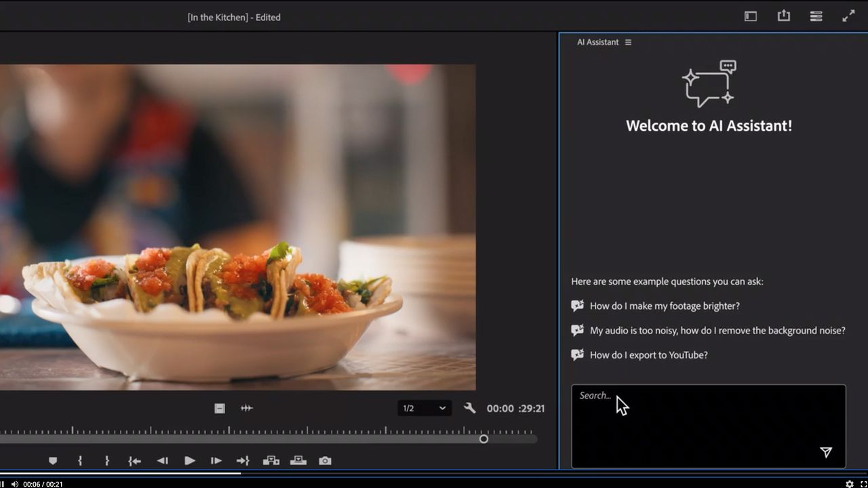Open the AI Assistant panel hamburger menu
Screen dimensions: 868x488
(x=628, y=42)
